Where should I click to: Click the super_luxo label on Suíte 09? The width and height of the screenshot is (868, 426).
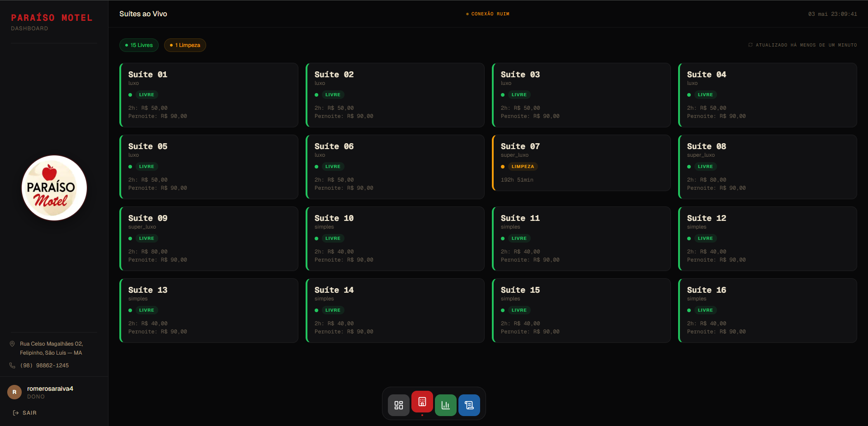(x=142, y=227)
